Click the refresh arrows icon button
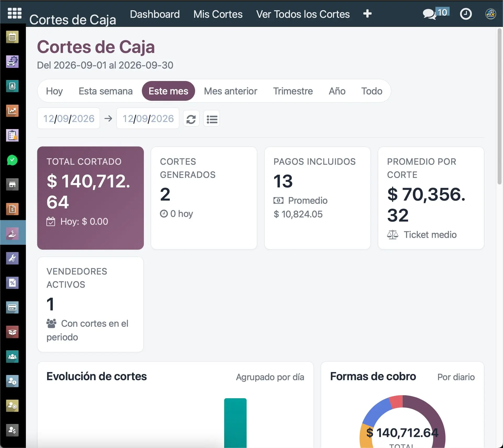This screenshot has height=448, width=503. (x=191, y=119)
